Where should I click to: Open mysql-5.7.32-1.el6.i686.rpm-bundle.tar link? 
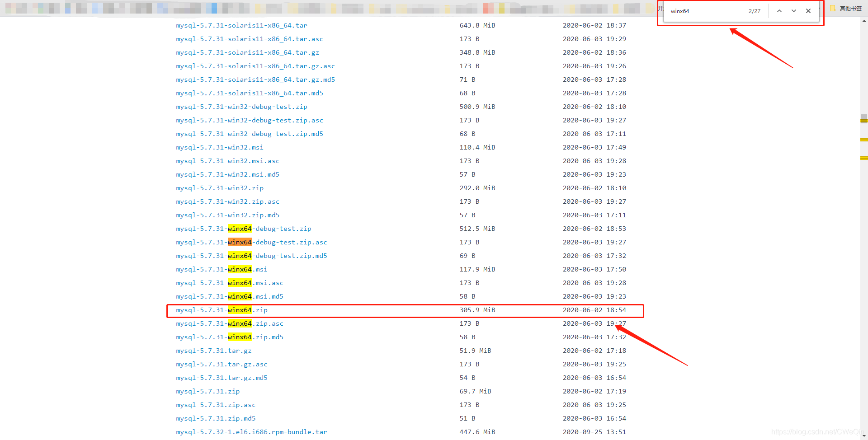click(251, 432)
